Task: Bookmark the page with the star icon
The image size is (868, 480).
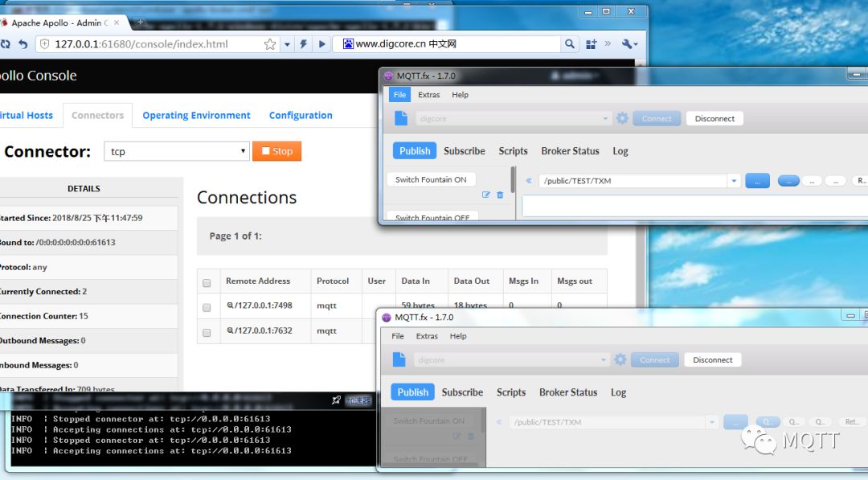Action: [269, 44]
